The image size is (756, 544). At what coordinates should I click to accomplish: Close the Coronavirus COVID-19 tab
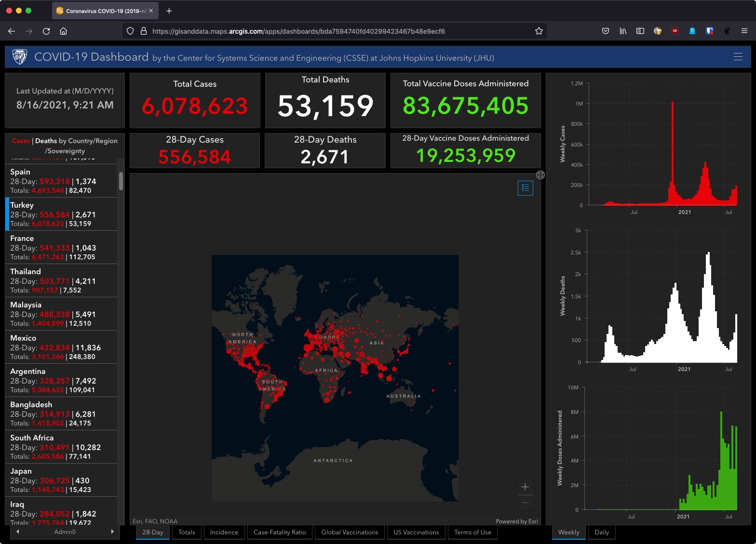tap(151, 11)
